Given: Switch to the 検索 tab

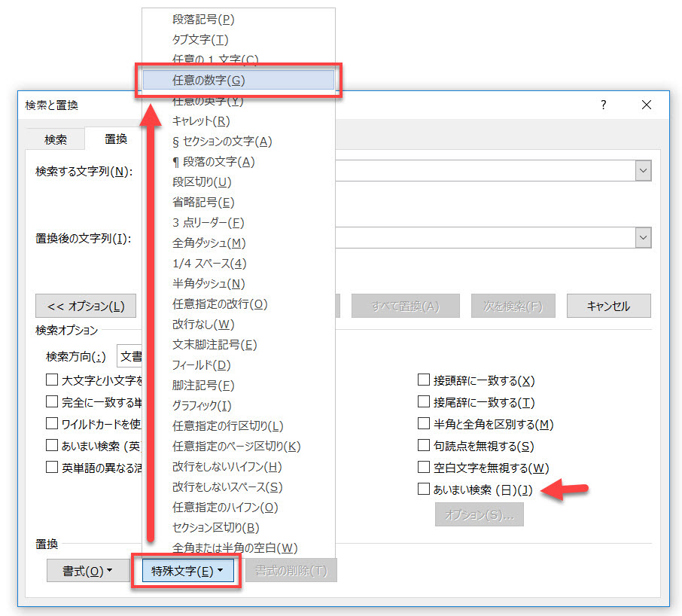Looking at the screenshot, I should tap(55, 139).
